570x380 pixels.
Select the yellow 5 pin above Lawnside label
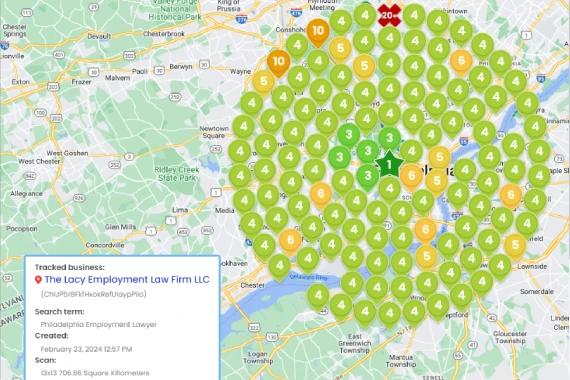[515, 247]
